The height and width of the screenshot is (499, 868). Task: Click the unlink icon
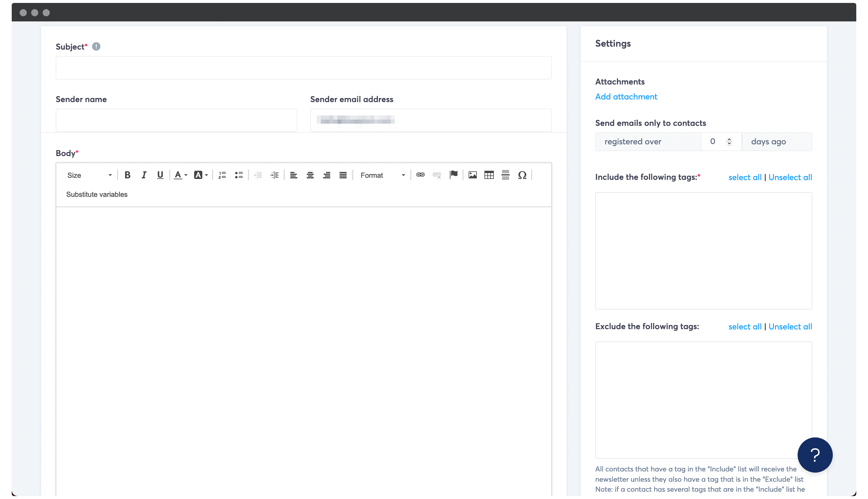click(437, 175)
